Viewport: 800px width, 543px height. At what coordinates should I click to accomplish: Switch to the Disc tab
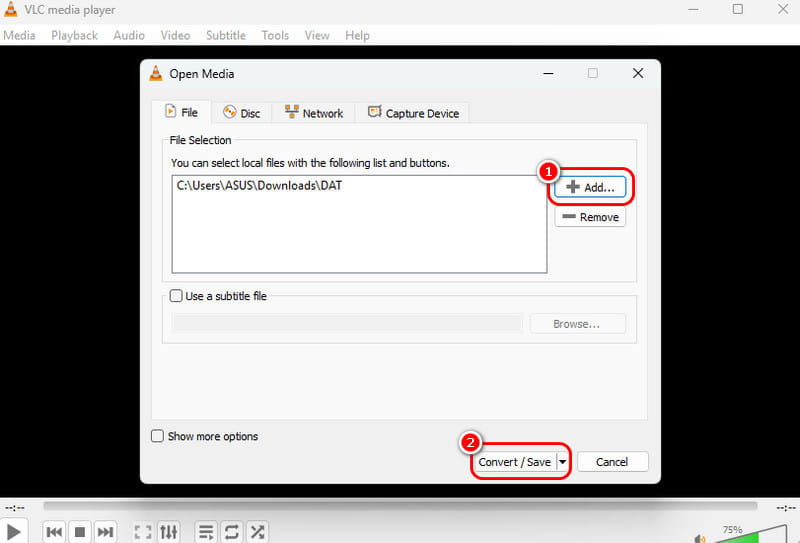pos(242,113)
